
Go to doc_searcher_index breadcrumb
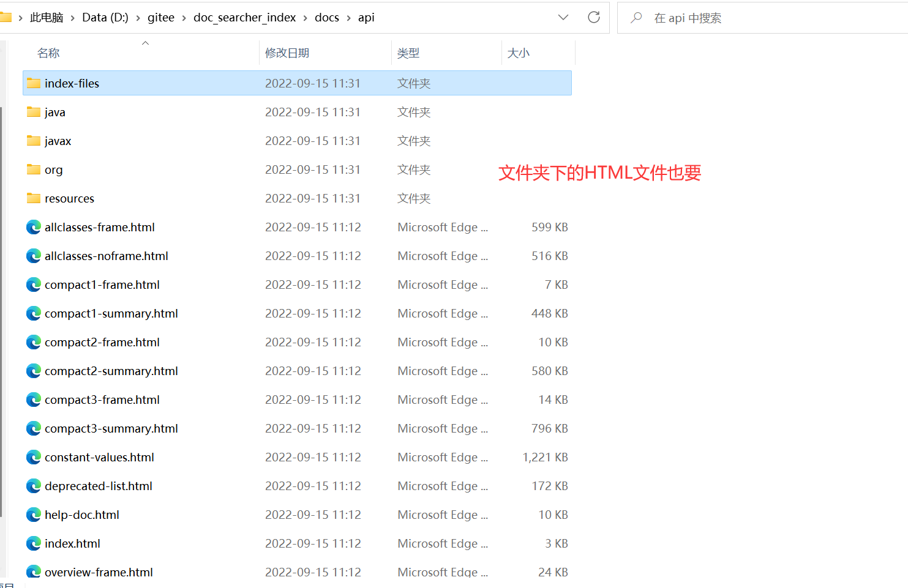pyautogui.click(x=245, y=18)
